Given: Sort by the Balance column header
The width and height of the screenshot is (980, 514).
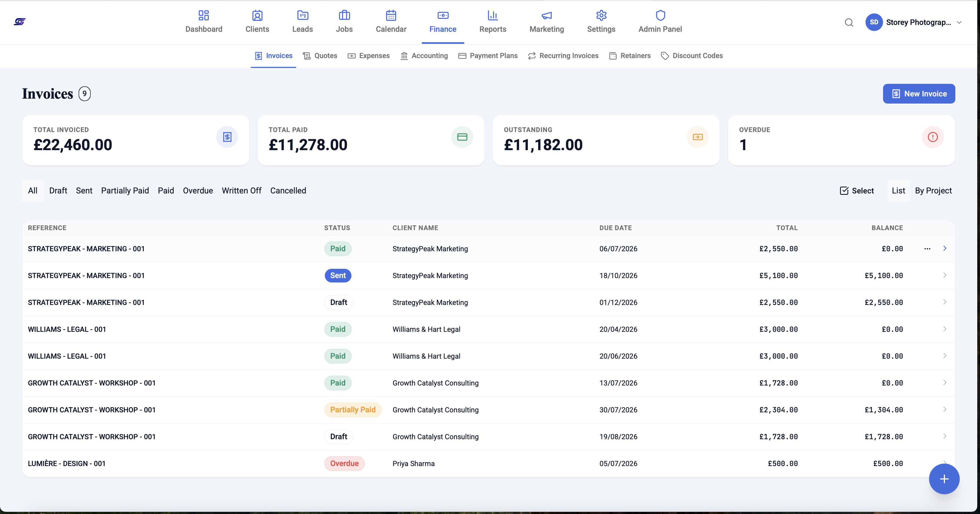Looking at the screenshot, I should (887, 228).
